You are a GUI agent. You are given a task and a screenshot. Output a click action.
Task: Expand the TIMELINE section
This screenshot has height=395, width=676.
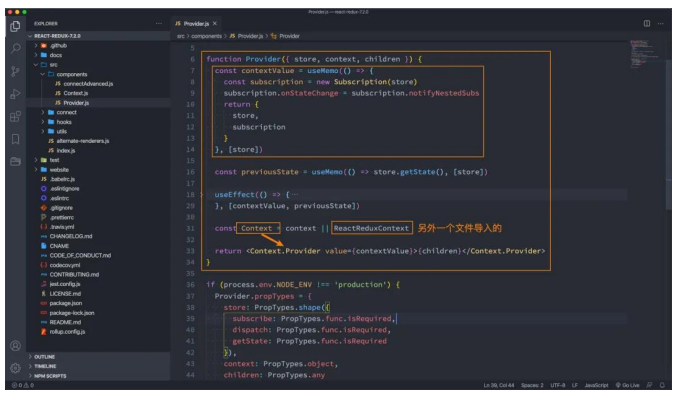click(x=45, y=366)
